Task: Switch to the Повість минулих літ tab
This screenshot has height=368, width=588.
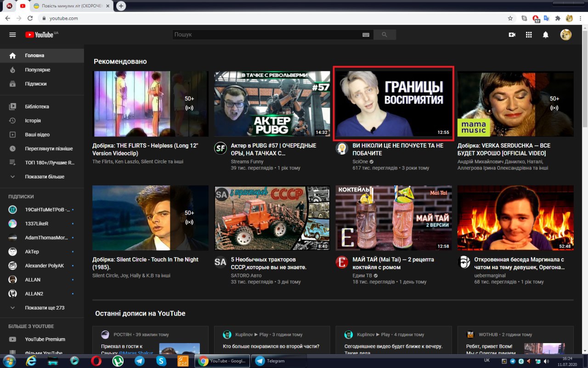Action: pos(72,6)
